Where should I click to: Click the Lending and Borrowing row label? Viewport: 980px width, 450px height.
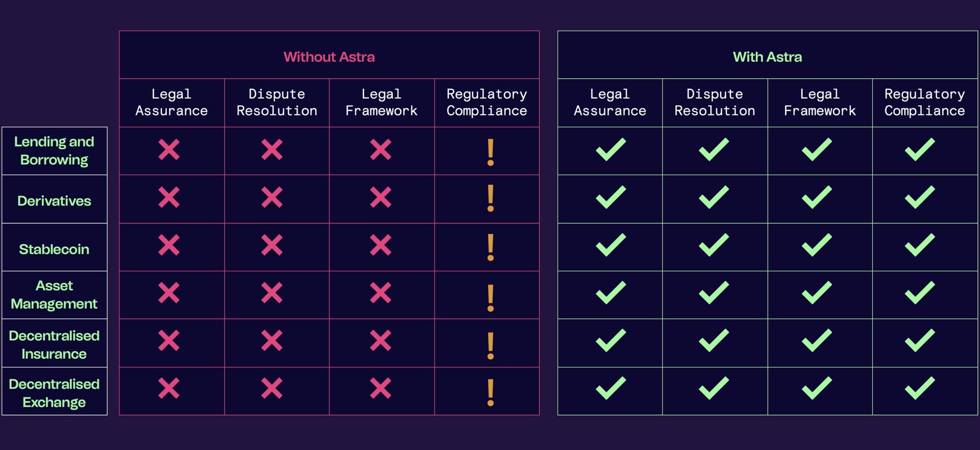pos(54,151)
